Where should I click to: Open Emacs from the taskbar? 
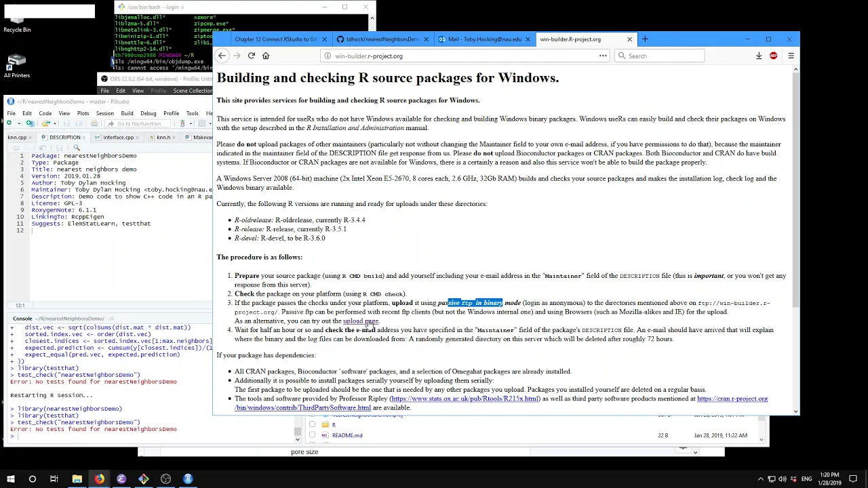121,479
